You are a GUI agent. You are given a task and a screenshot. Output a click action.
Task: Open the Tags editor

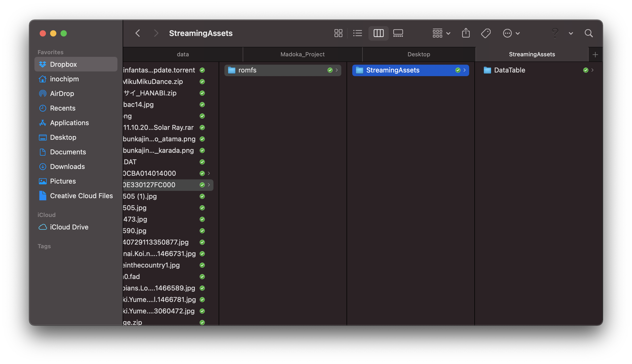pos(486,33)
